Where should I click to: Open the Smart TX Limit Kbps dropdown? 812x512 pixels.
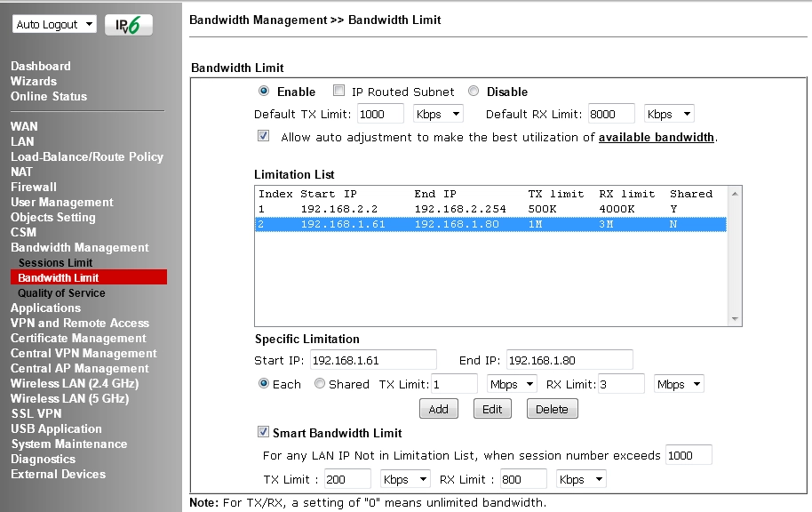click(405, 479)
